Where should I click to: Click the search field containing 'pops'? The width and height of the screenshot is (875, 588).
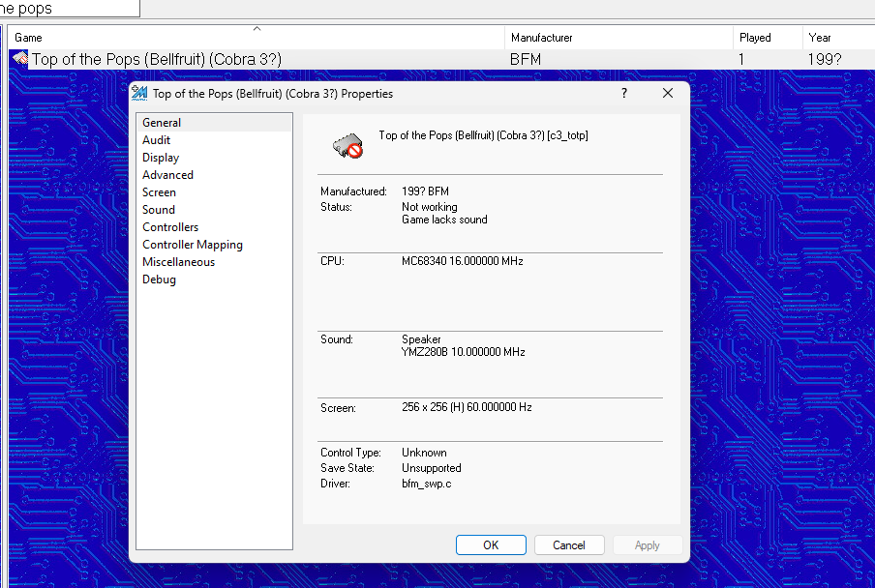click(68, 9)
